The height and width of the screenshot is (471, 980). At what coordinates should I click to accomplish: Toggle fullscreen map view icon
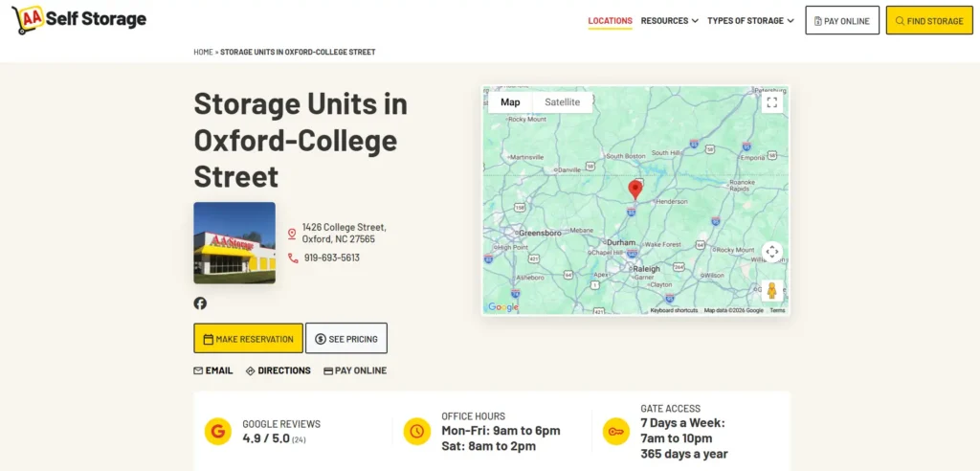pyautogui.click(x=772, y=102)
